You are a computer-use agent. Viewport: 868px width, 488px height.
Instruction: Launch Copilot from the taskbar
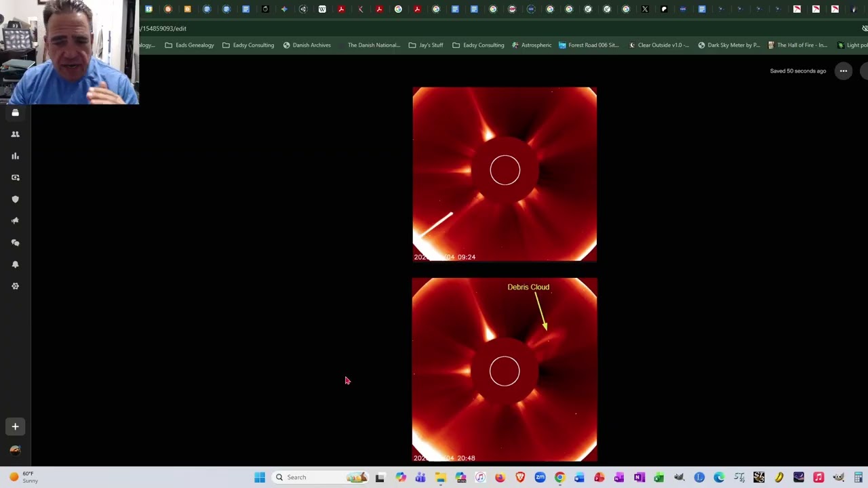(401, 477)
